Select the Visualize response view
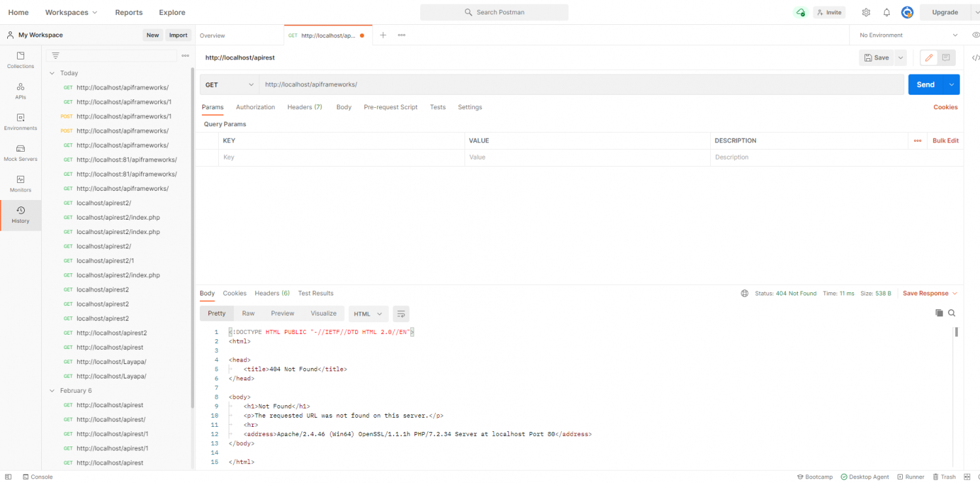This screenshot has height=483, width=980. pos(323,314)
